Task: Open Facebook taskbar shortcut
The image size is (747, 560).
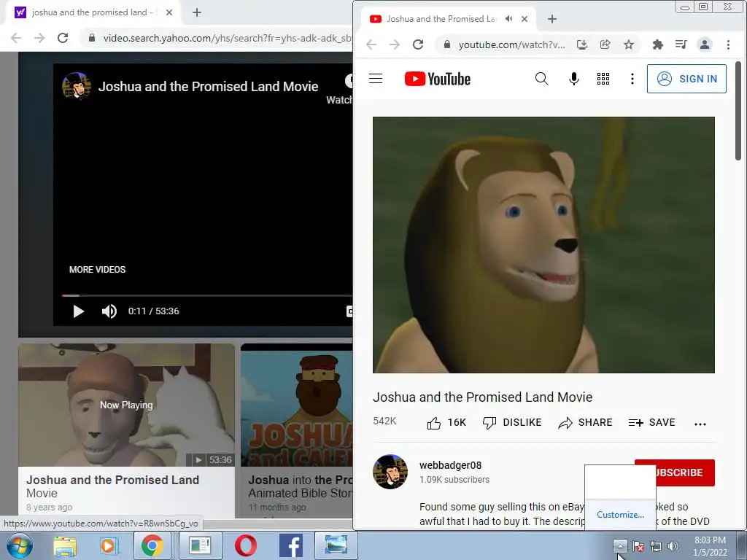Action: [290, 545]
